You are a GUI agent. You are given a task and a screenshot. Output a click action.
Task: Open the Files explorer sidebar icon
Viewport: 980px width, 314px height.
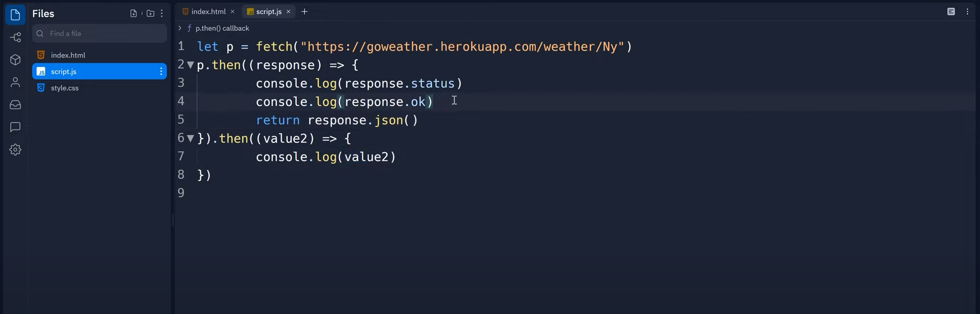point(15,14)
